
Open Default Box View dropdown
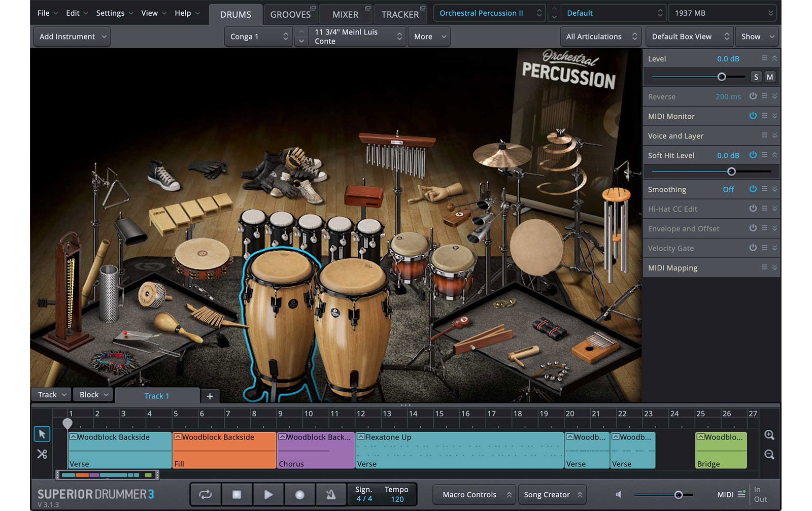coord(690,37)
